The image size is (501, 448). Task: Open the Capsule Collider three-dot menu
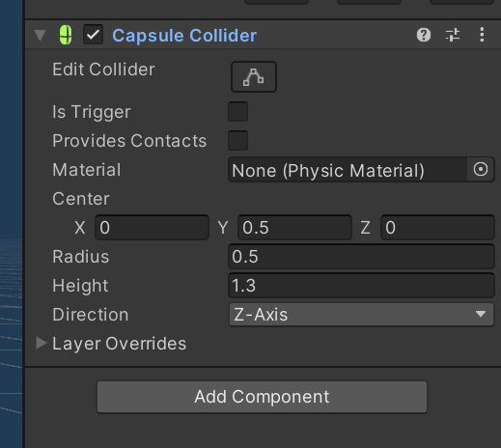[x=482, y=35]
